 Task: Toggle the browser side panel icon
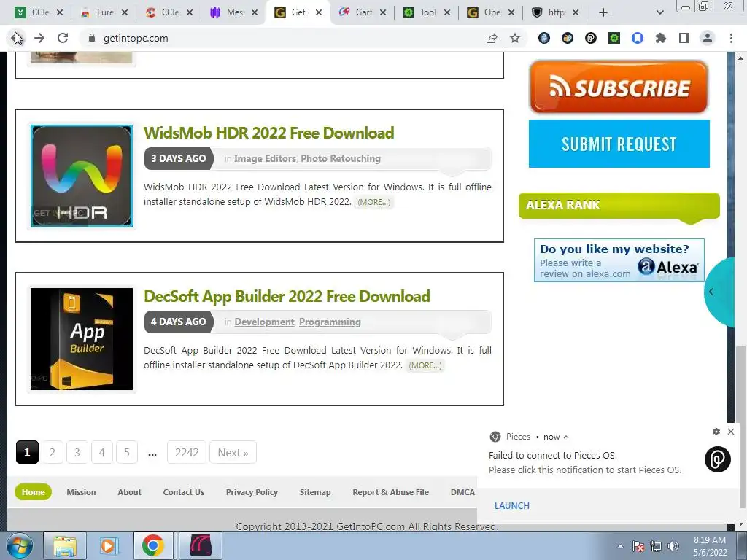(x=684, y=38)
